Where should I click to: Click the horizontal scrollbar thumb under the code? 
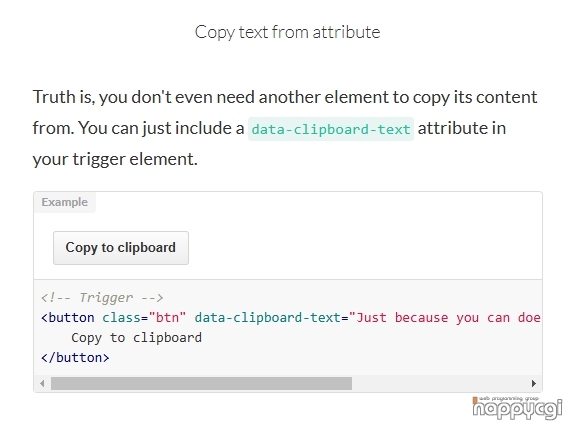(x=201, y=383)
